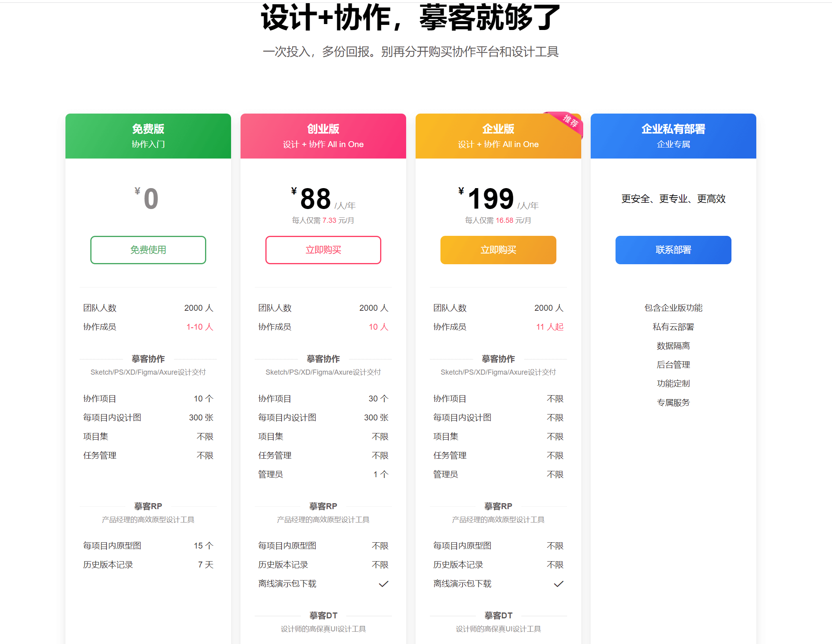The width and height of the screenshot is (832, 644).
Task: Click 每人仅需 16.58 元/月 text
Action: click(x=498, y=220)
